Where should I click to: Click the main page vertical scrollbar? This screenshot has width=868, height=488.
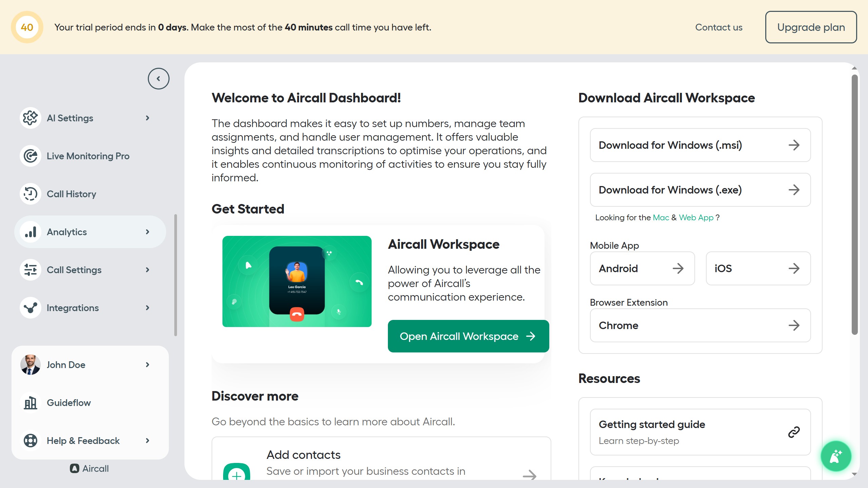[x=854, y=204]
